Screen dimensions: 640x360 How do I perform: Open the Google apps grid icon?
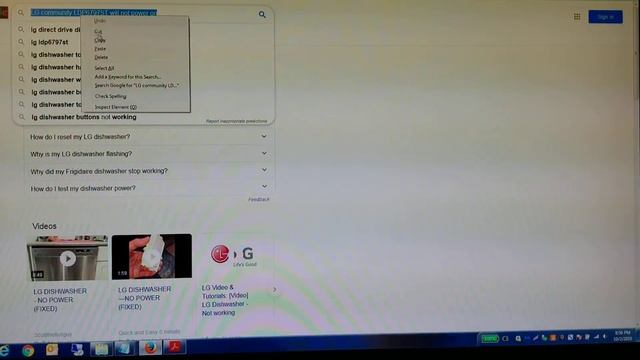(577, 17)
